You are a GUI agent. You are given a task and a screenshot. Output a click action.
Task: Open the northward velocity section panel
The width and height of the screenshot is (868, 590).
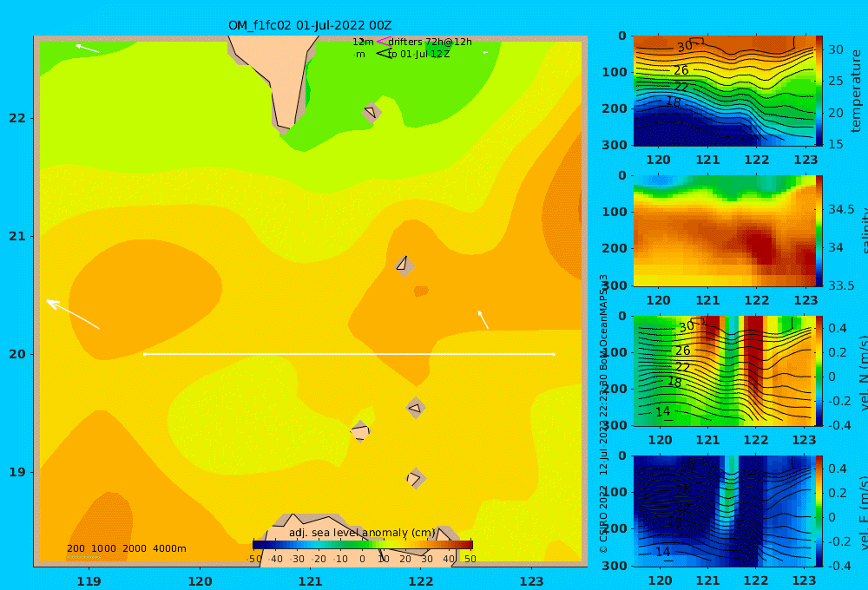tap(724, 370)
